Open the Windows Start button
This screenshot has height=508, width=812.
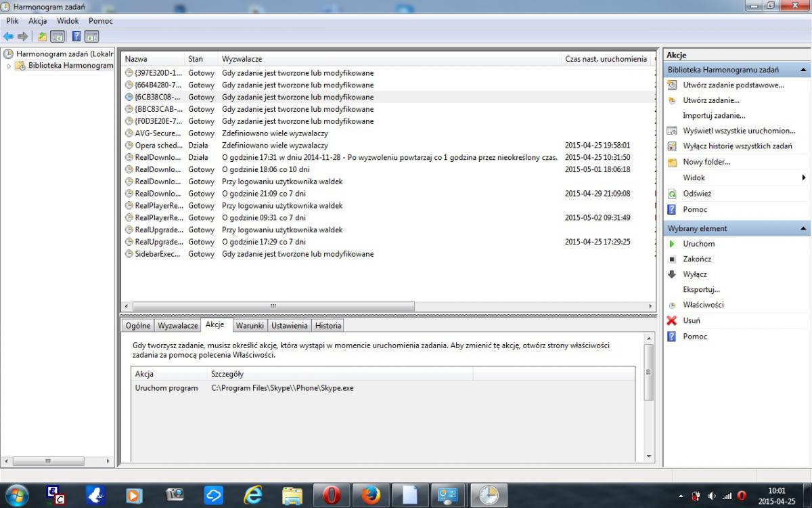tap(16, 495)
